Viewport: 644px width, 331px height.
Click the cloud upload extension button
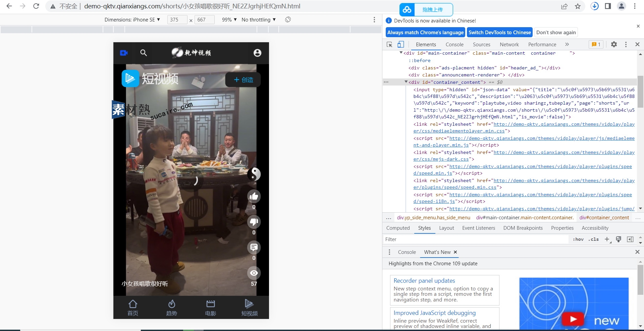click(426, 9)
